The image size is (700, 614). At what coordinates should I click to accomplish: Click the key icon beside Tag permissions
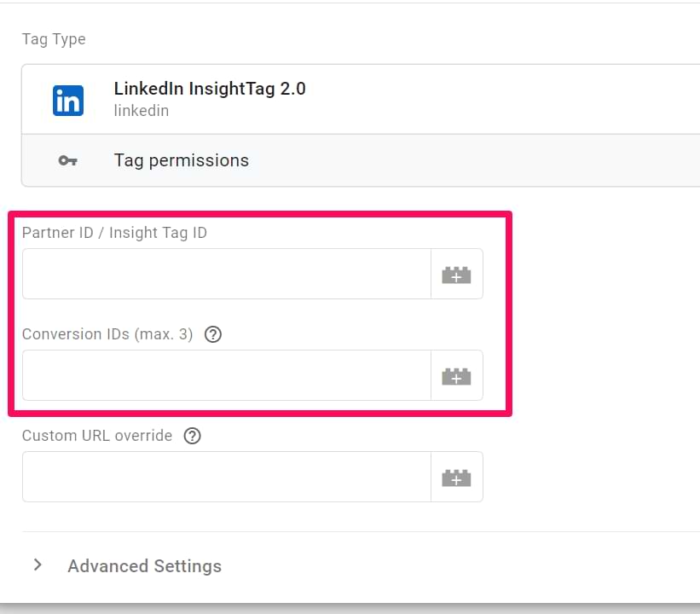(x=68, y=160)
